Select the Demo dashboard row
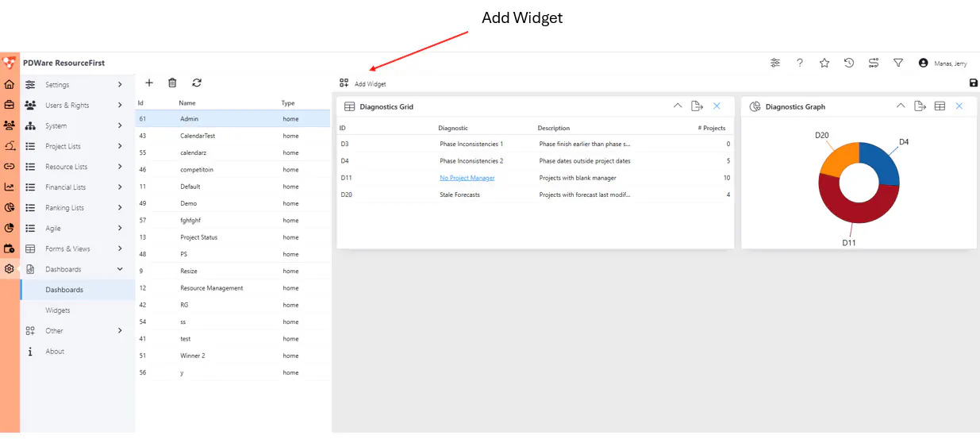Viewport: 980px width, 439px height. click(233, 203)
